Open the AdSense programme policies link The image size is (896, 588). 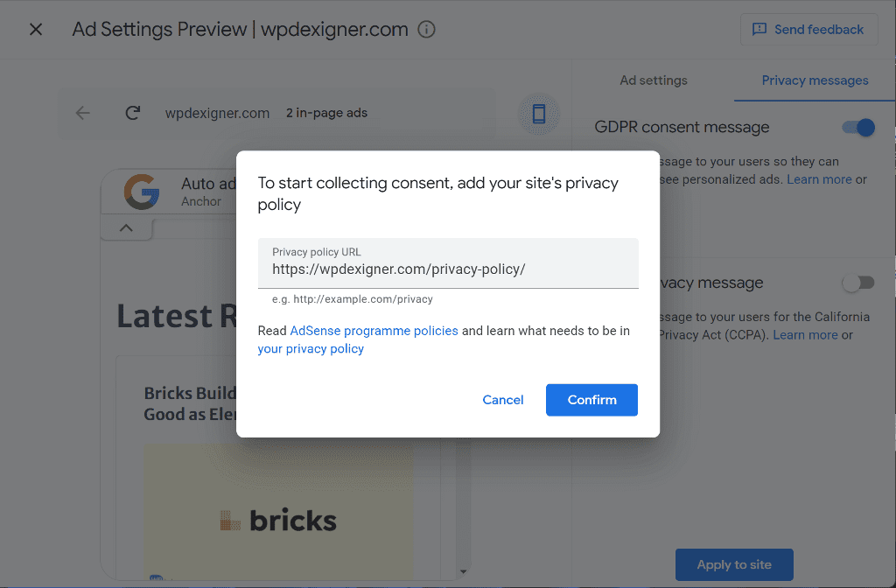[x=374, y=331]
